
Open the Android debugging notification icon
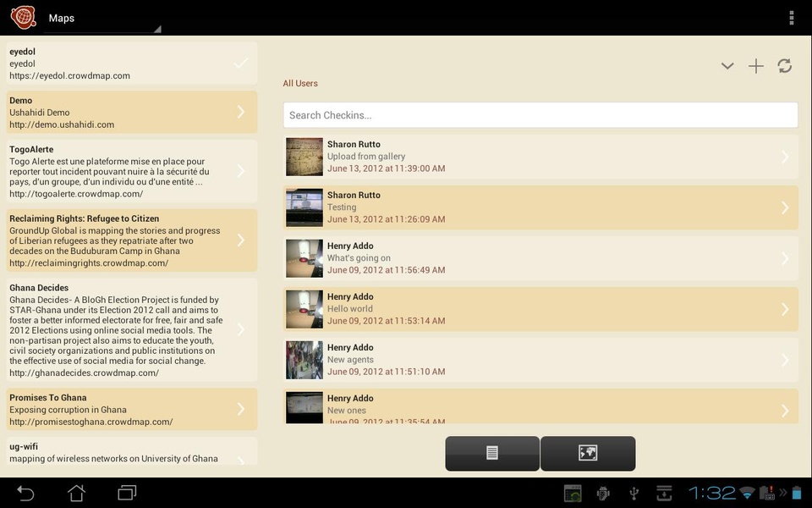tap(603, 494)
